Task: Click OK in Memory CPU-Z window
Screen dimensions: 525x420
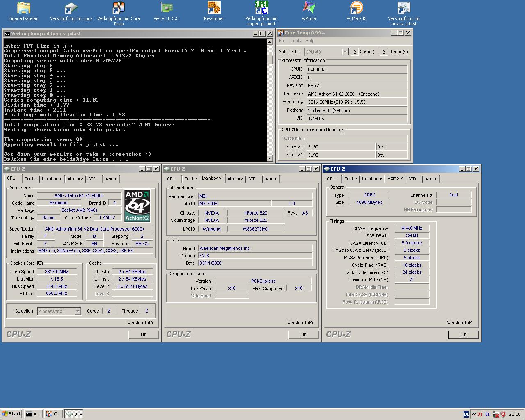Action: click(x=463, y=334)
